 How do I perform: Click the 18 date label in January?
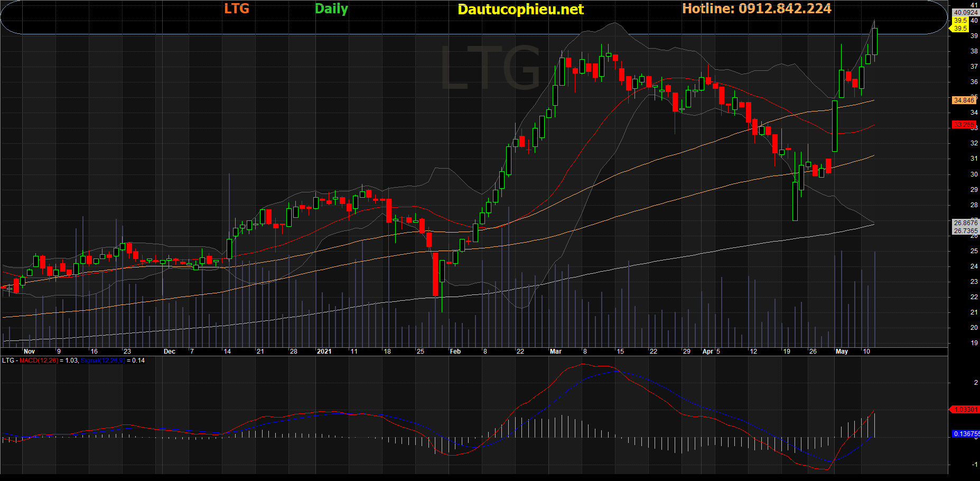pos(387,351)
